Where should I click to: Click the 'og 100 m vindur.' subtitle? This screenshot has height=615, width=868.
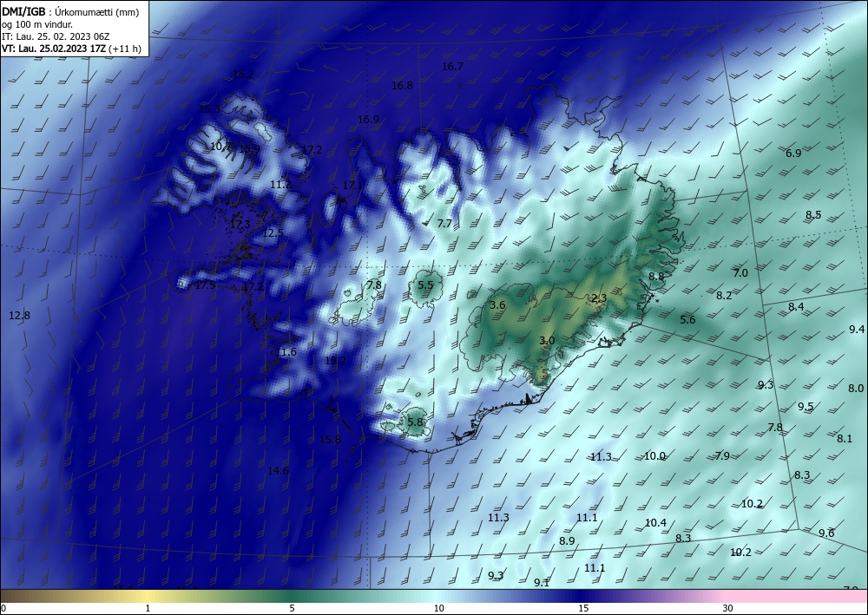click(x=37, y=24)
